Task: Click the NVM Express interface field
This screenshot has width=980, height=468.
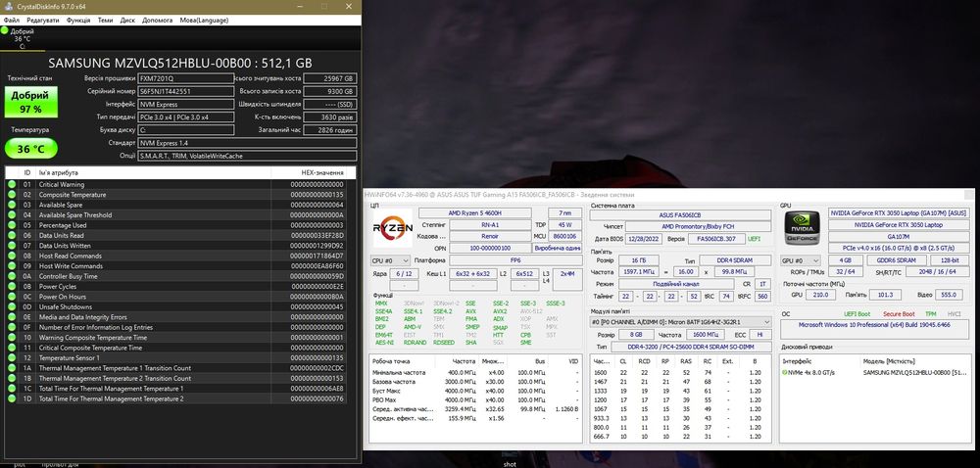Action: pos(186,104)
